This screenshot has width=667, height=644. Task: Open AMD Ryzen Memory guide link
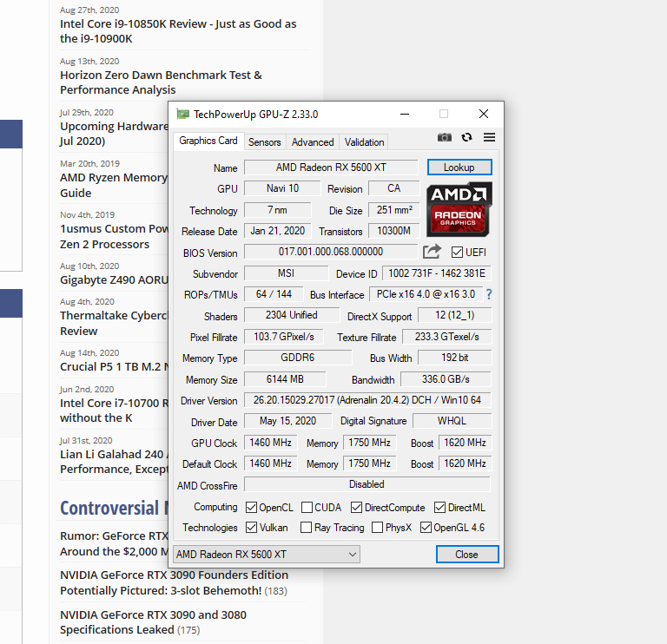click(x=114, y=185)
